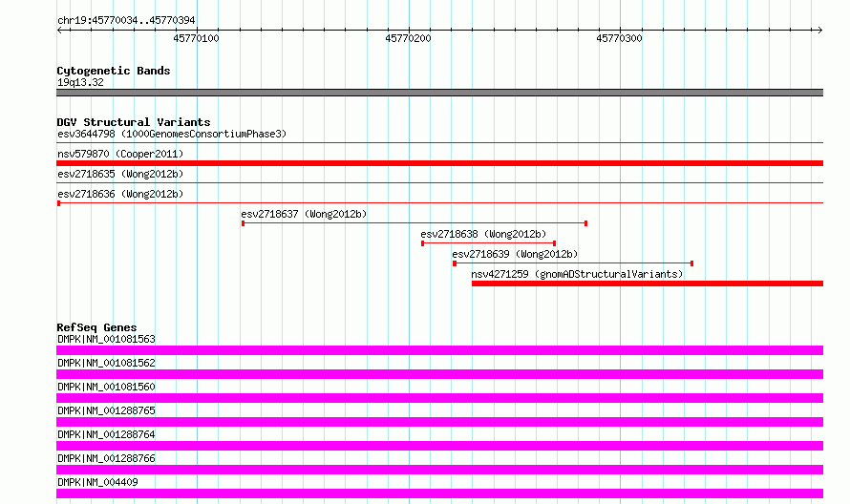Open esv2718638 (Wong2012b) variant label
Viewport: 850px width, 504px height.
pos(483,234)
